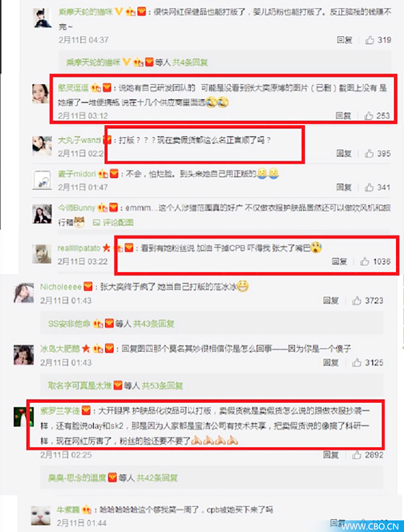Reply to 憨灵逗逗's comment
Viewport: 404px width, 532px height.
pos(343,116)
